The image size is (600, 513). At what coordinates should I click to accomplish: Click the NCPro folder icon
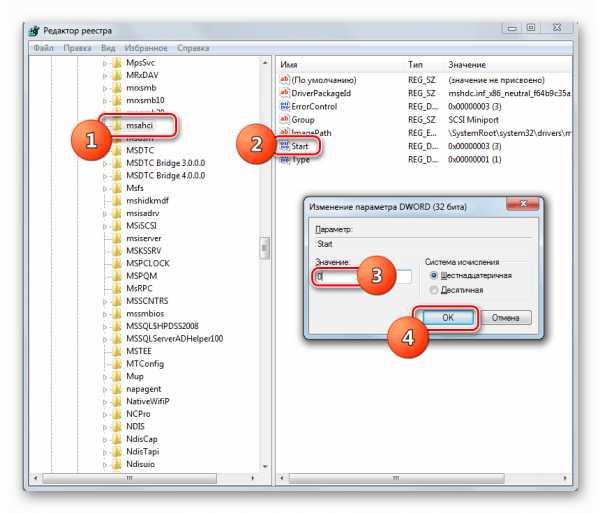pyautogui.click(x=117, y=414)
